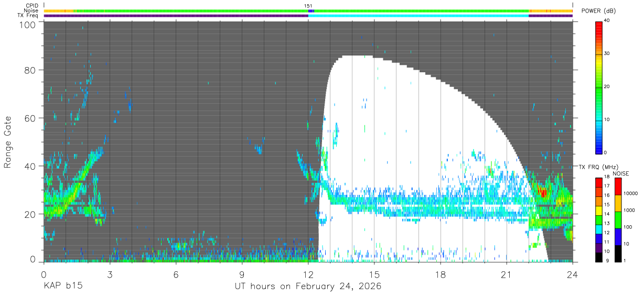Image resolution: width=644 pixels, height=297 pixels.
Task: Click the UT hours date axis title
Action: tap(307, 287)
